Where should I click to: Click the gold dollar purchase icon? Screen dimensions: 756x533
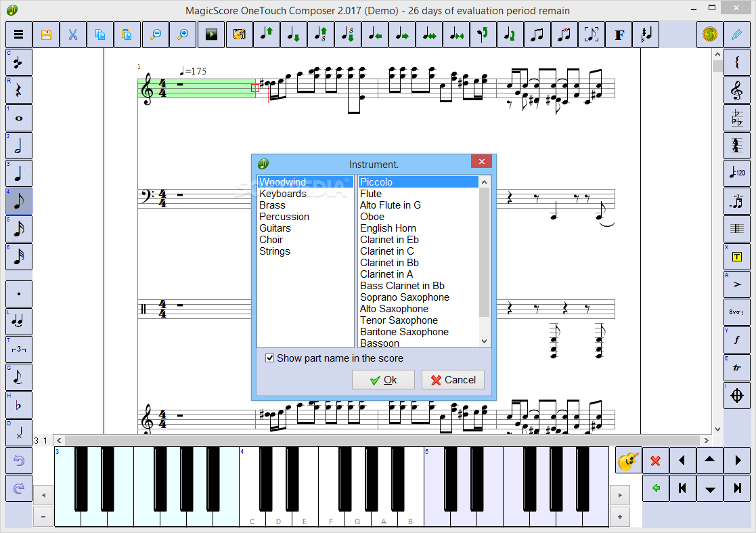[710, 35]
